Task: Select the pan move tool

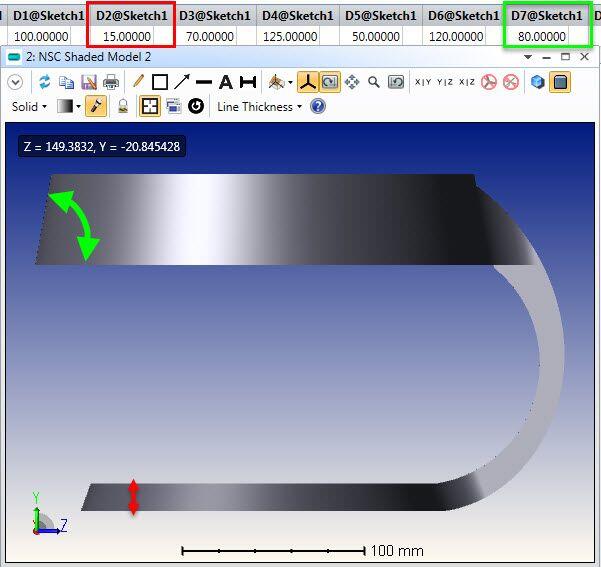Action: point(352,82)
